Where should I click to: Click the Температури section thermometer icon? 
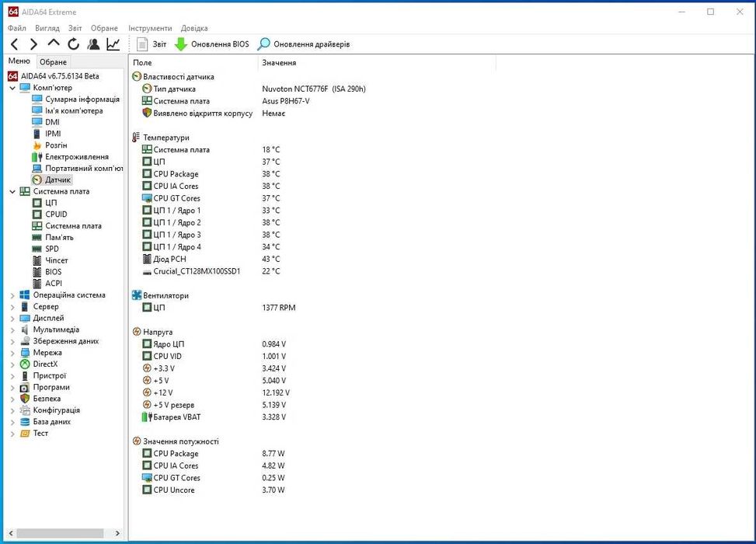pyautogui.click(x=137, y=138)
